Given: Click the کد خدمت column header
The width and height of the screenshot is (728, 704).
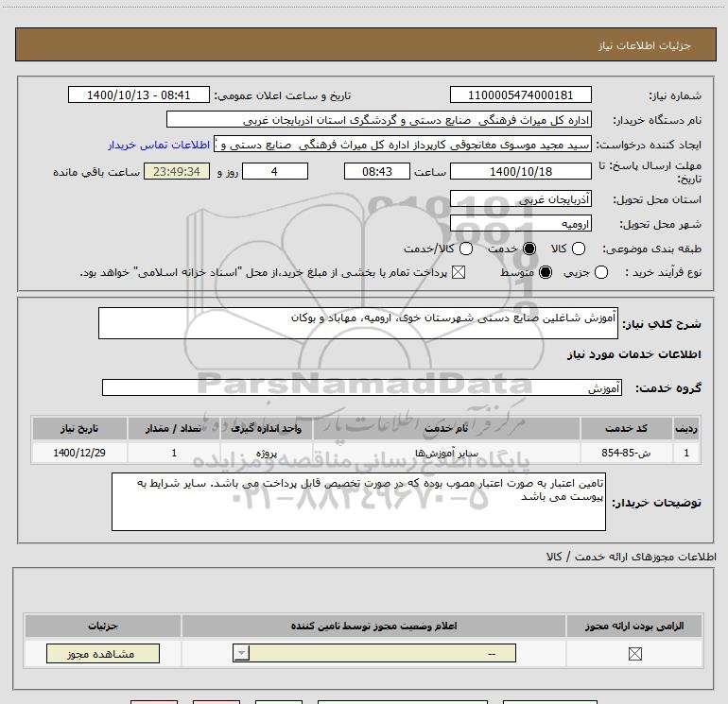Looking at the screenshot, I should tap(626, 428).
